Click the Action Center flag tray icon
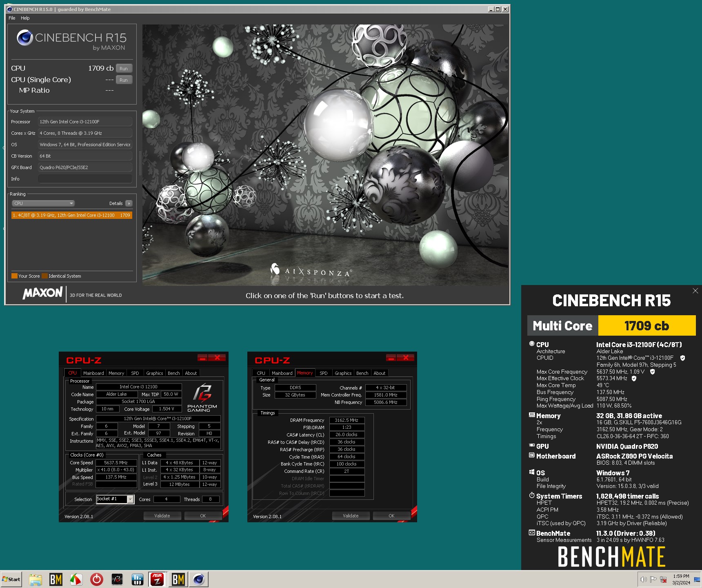This screenshot has width=702, height=588. [x=653, y=579]
